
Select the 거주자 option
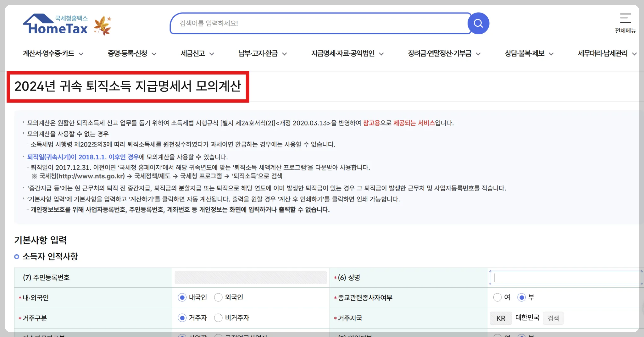[182, 318]
